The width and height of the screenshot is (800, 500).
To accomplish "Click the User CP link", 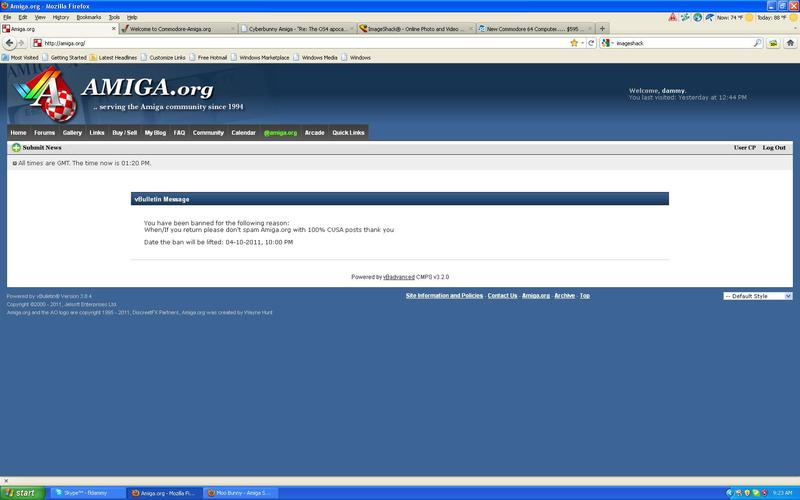I will [745, 147].
